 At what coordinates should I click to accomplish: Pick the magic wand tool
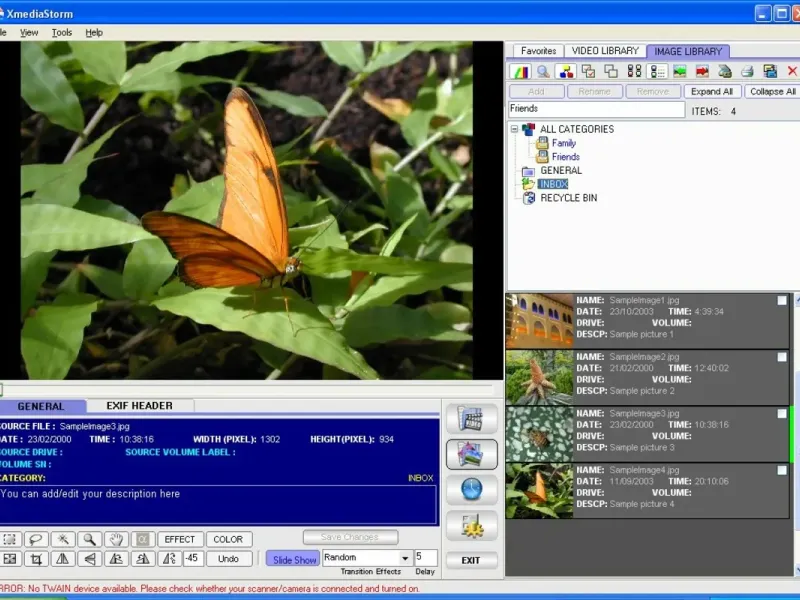[x=64, y=539]
